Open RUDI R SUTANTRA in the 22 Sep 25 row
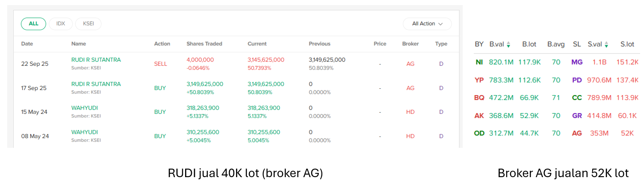The image size is (644, 192). point(96,60)
